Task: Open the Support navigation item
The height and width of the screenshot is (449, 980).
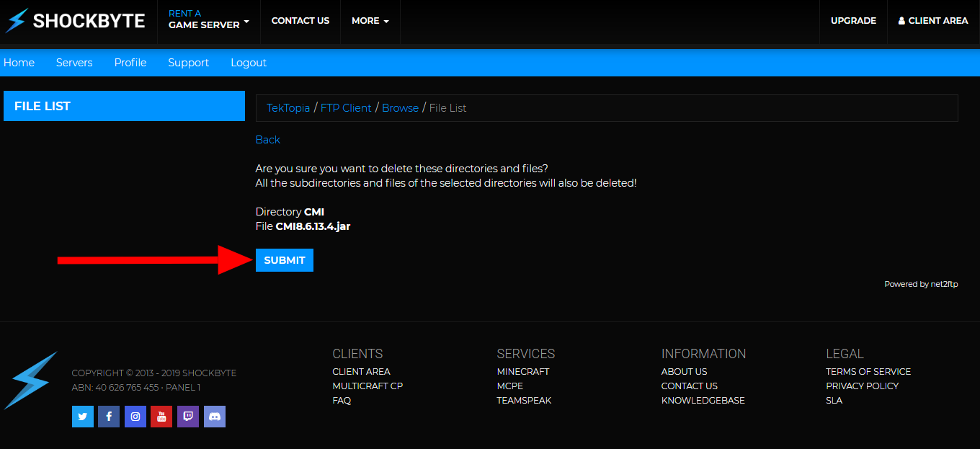Action: coord(188,63)
